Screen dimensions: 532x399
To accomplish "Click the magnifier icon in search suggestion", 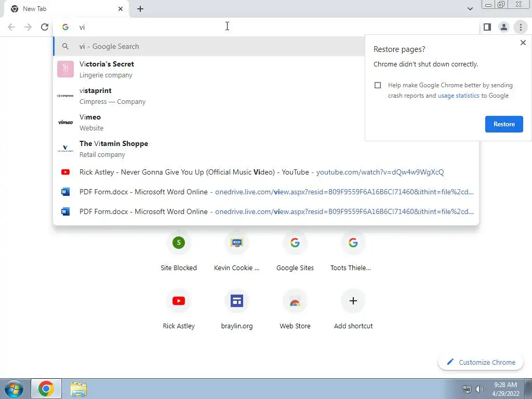I will pyautogui.click(x=65, y=46).
